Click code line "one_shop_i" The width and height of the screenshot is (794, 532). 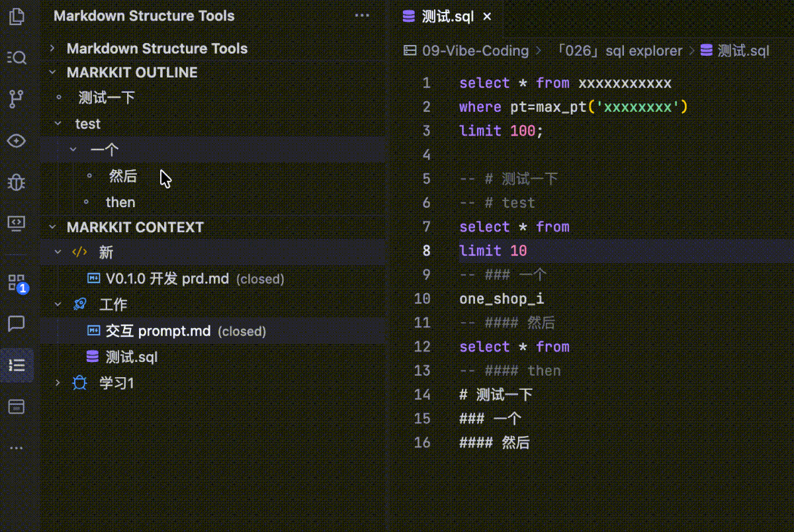[x=502, y=299]
